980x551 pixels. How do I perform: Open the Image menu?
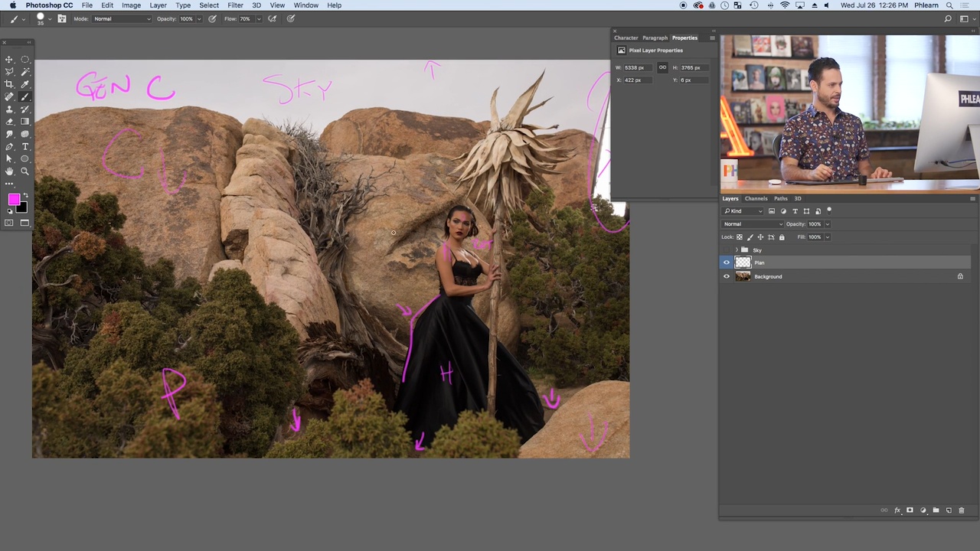[x=131, y=5]
